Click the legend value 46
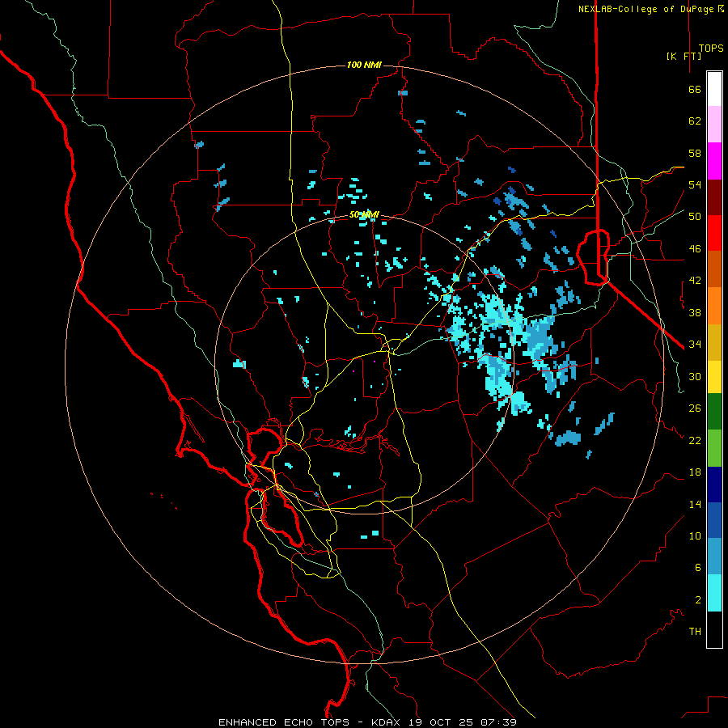Image resolution: width=728 pixels, height=728 pixels. click(695, 249)
